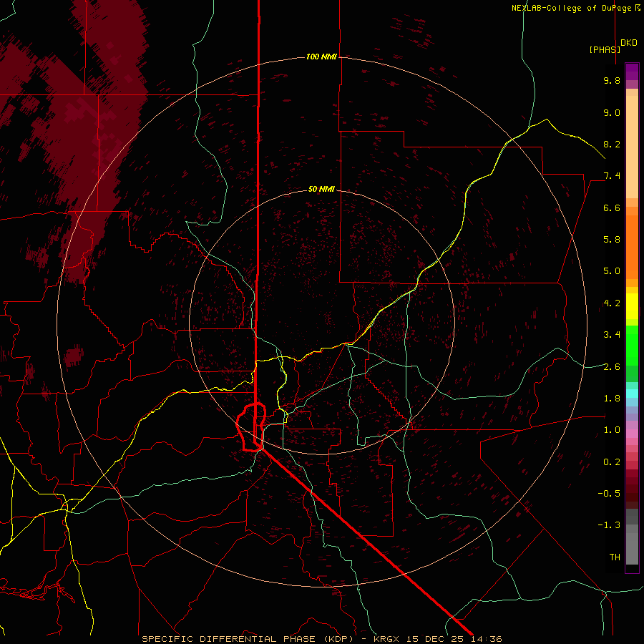This screenshot has width=644, height=644.
Task: Click the 1.0 scale value
Action: click(612, 430)
